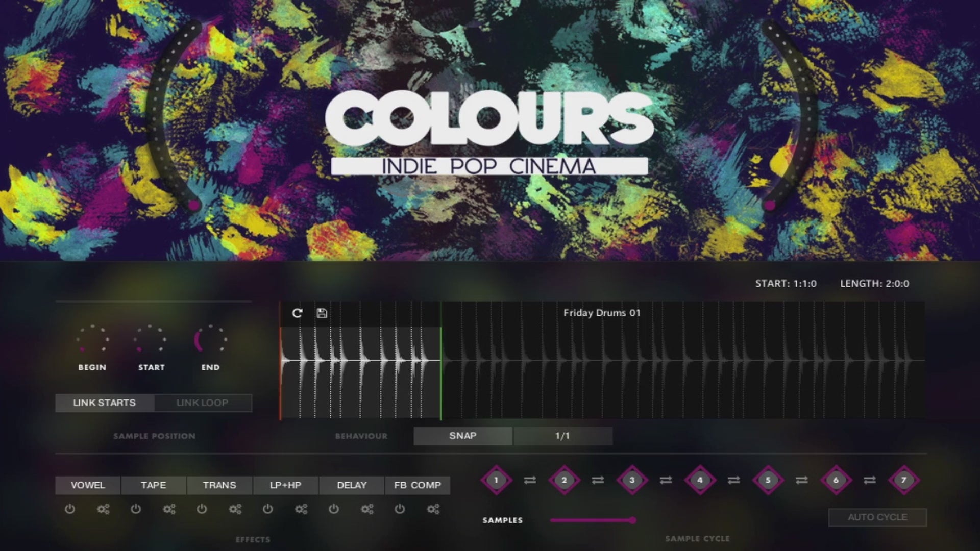The image size is (980, 551).
Task: Toggle TRANS effect power
Action: (x=202, y=509)
